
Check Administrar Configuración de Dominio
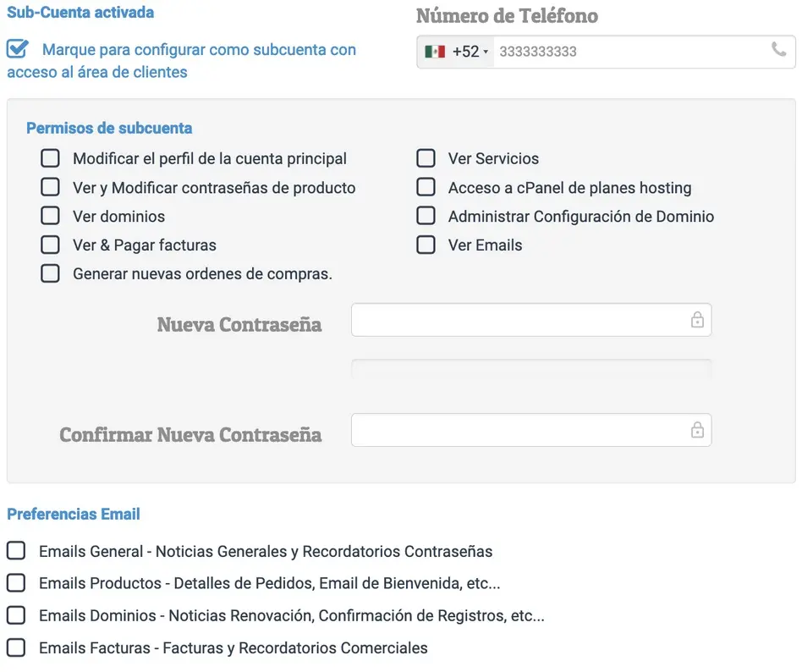coord(426,216)
